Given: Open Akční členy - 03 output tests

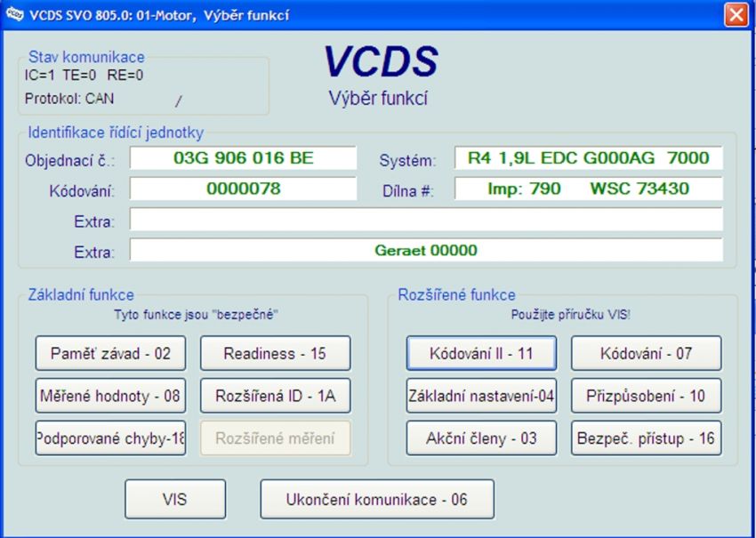Looking at the screenshot, I should [481, 438].
